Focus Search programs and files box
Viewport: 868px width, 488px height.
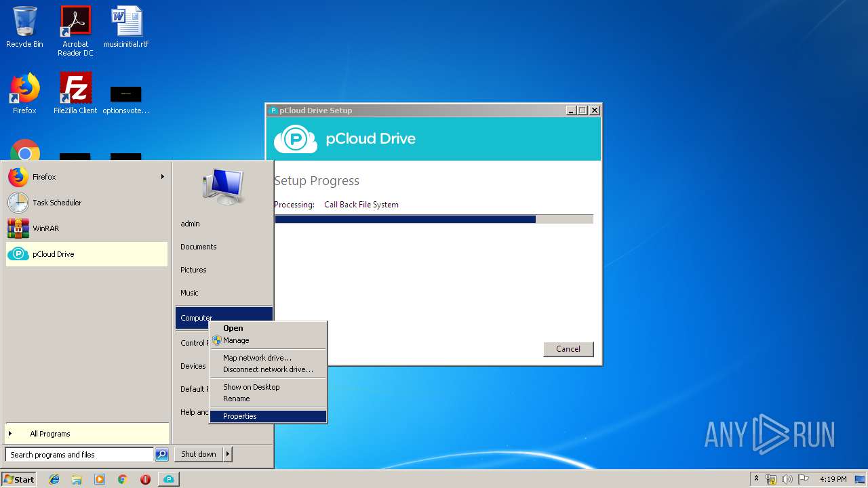pyautogui.click(x=79, y=455)
